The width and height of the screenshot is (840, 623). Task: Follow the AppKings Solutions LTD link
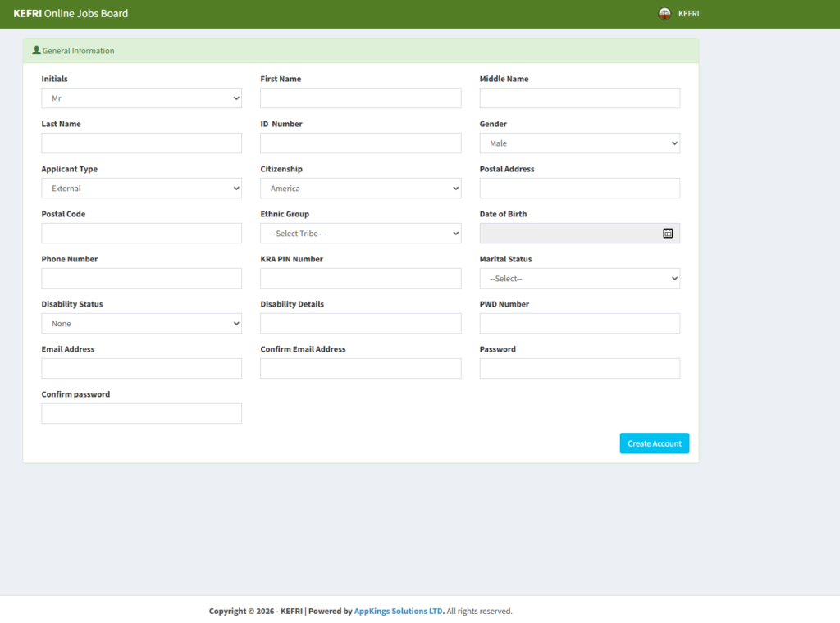tap(399, 612)
